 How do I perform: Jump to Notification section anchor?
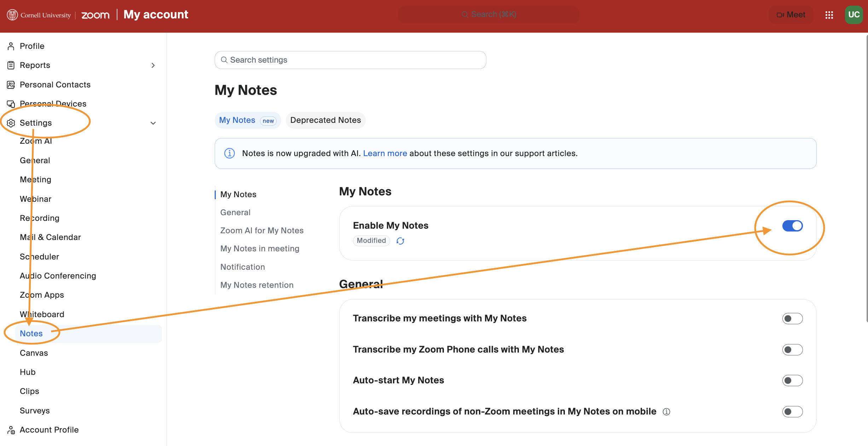(x=243, y=267)
